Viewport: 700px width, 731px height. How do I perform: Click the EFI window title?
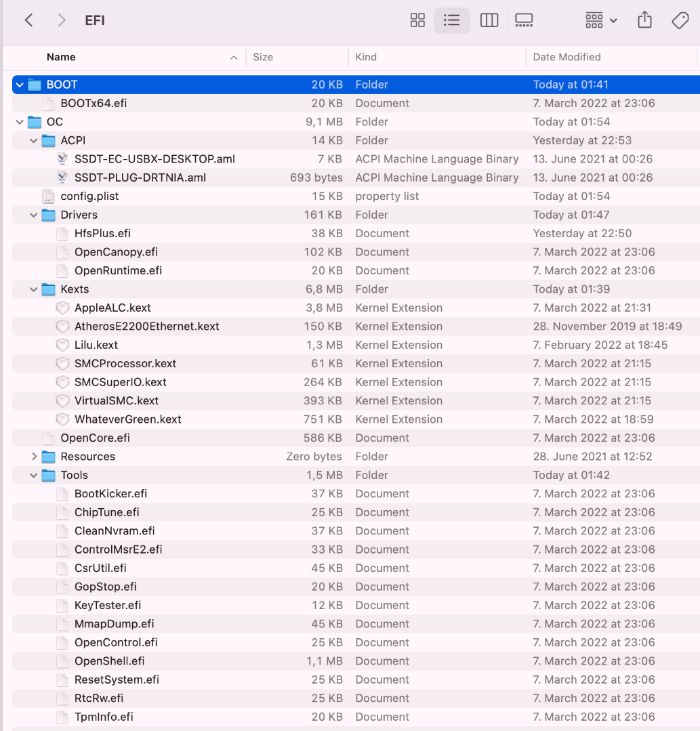[95, 20]
